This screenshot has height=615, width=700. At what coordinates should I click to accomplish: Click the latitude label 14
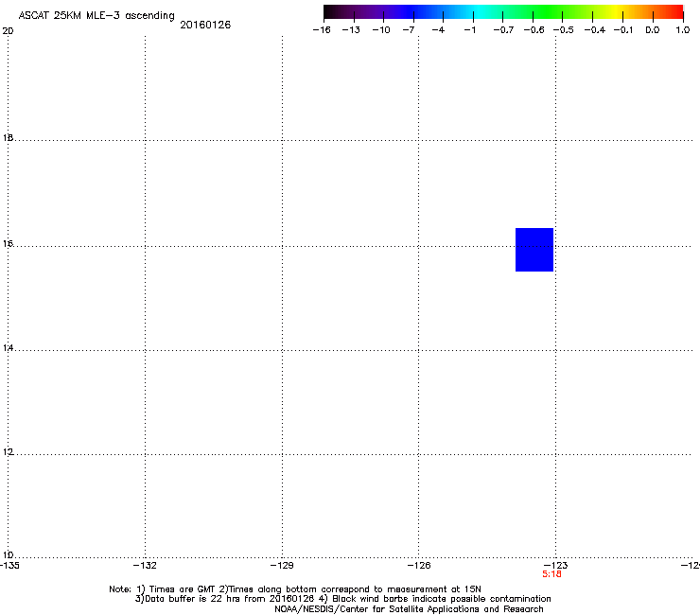8,348
